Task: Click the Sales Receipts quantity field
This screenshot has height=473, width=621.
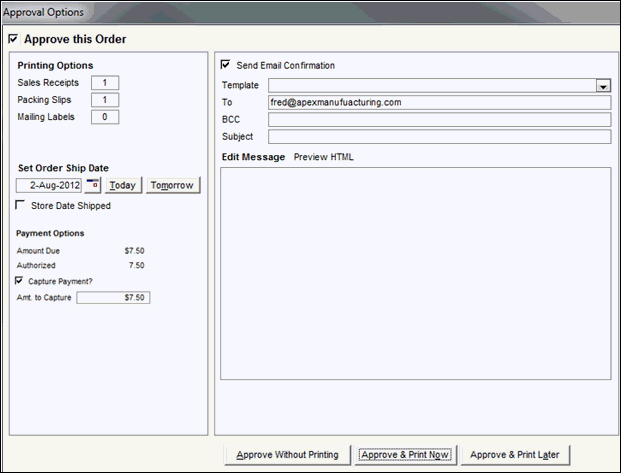Action: 104,83
